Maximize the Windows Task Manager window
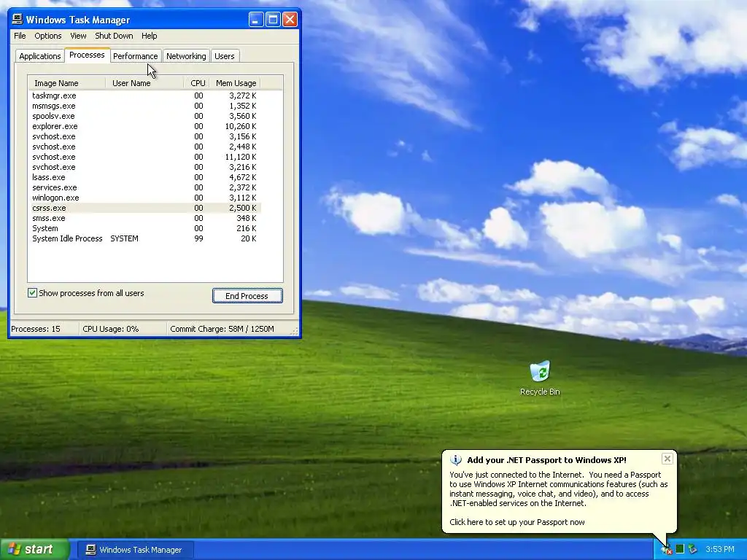This screenshot has height=560, width=747. tap(273, 20)
